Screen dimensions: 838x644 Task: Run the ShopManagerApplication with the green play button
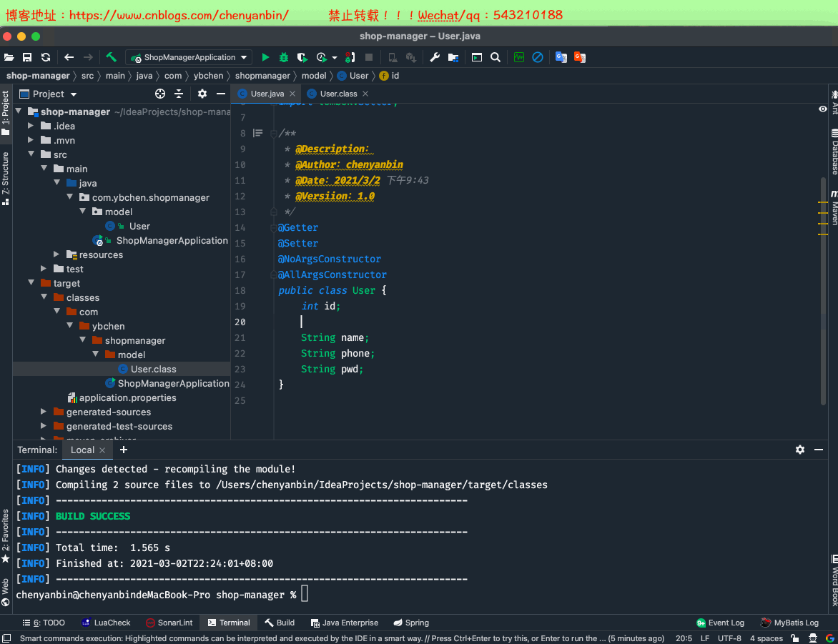266,57
